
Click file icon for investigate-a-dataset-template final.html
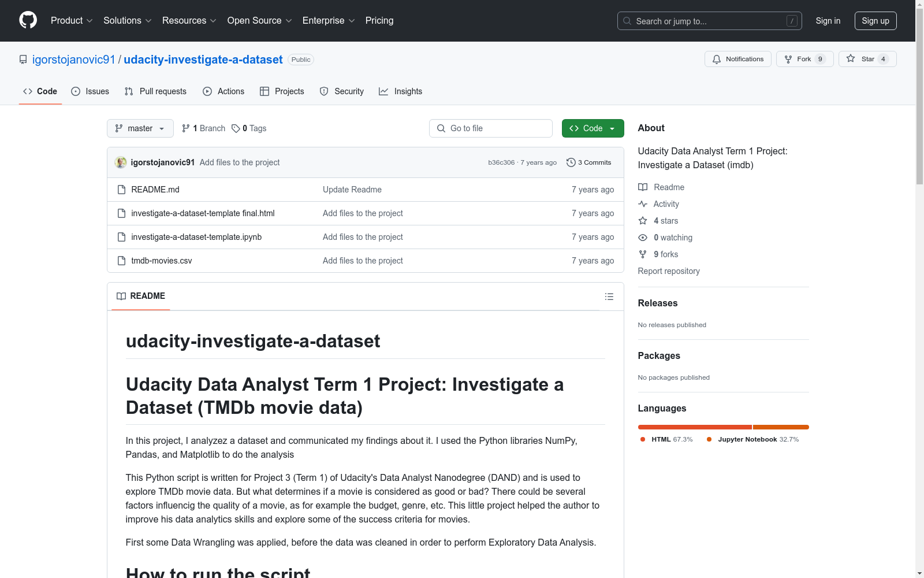[x=121, y=213]
